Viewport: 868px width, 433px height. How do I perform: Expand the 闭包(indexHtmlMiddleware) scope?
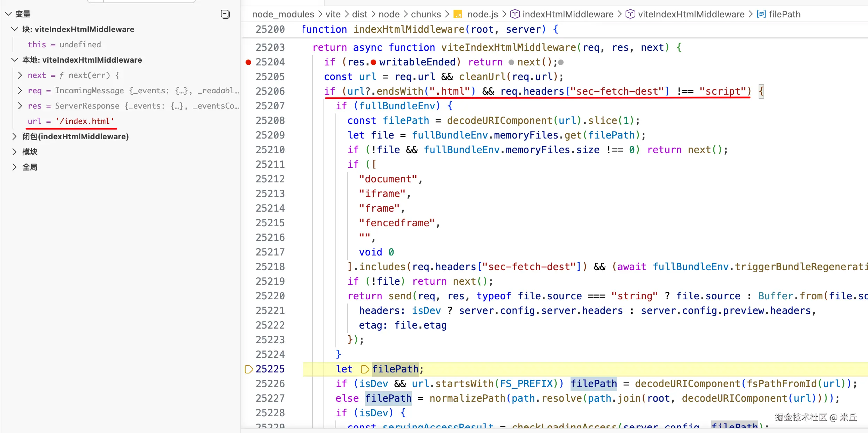14,136
